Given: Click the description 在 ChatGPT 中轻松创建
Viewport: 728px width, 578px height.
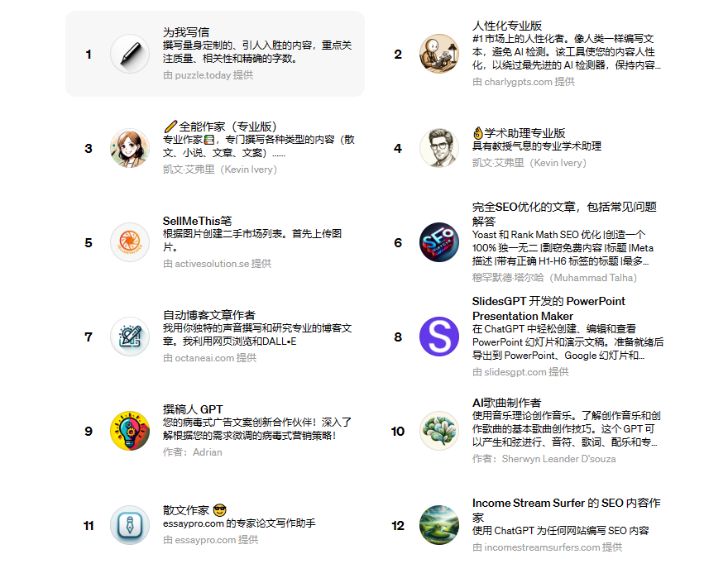Looking at the screenshot, I should coord(568,342).
